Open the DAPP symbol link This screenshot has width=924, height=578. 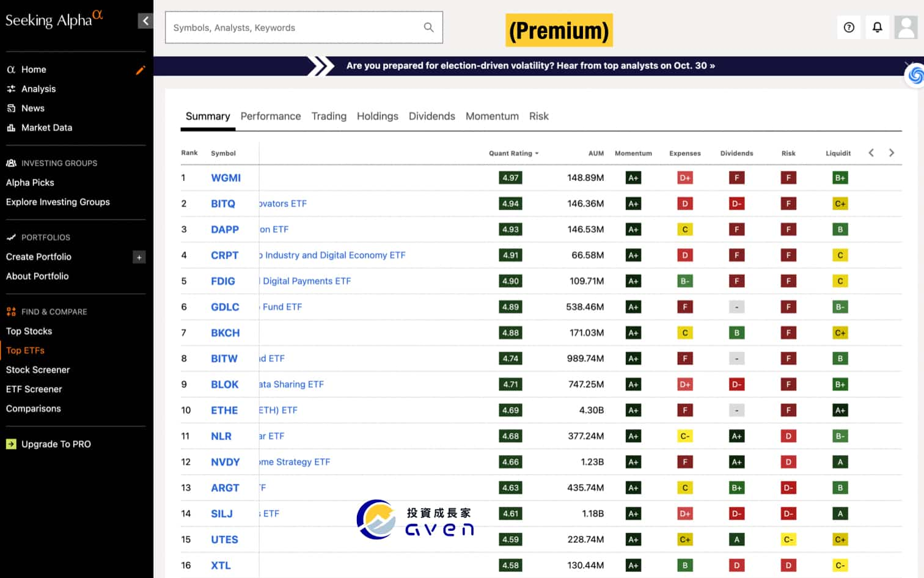[225, 230]
